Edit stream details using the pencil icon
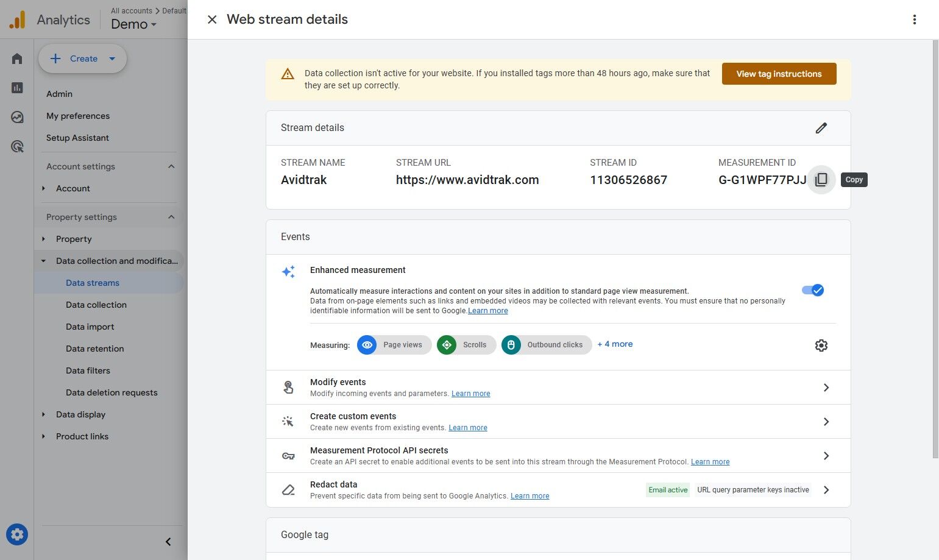This screenshot has width=939, height=560. pyautogui.click(x=821, y=128)
